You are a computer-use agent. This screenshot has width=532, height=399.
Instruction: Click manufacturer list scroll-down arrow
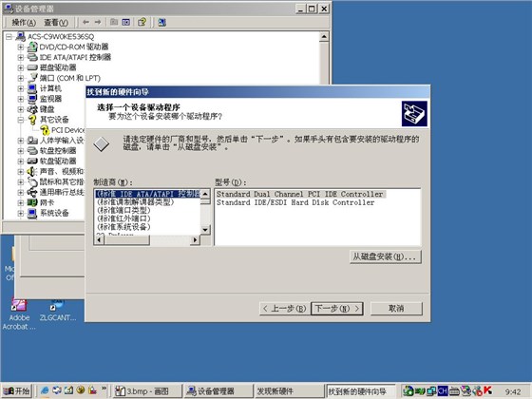205,230
